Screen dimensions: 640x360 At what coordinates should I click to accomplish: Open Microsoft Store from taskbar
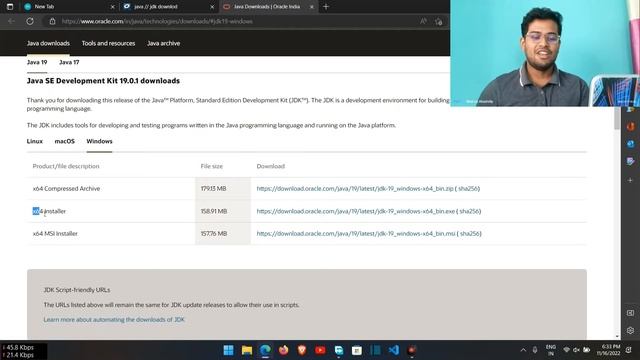pyautogui.click(x=357, y=350)
